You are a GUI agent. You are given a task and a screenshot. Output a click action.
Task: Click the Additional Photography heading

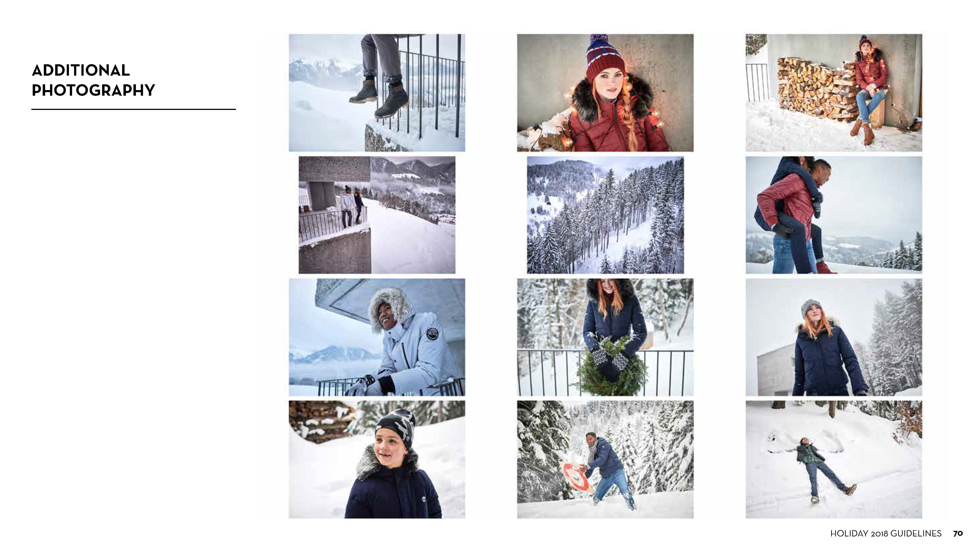point(93,80)
